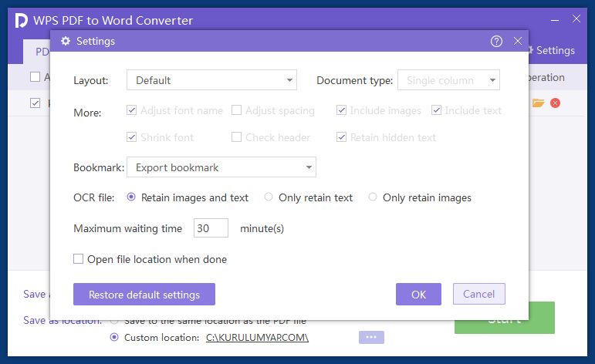595x364 pixels.
Task: Click the 'Settings' dialog title text
Action: click(96, 41)
